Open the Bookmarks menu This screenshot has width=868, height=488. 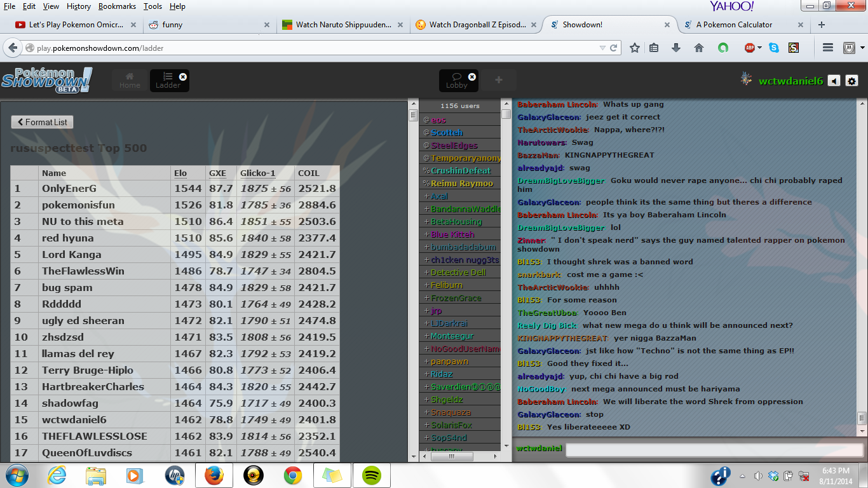pos(117,6)
